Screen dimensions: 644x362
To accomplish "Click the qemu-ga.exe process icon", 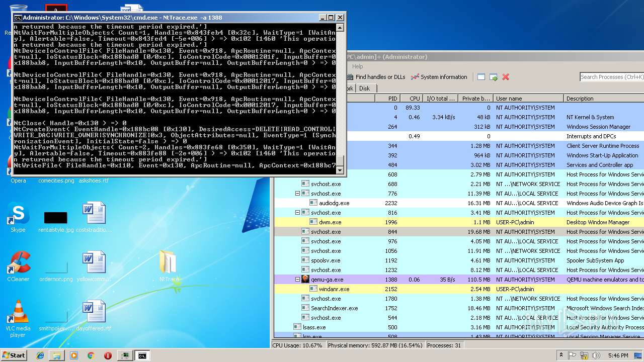I will (305, 280).
